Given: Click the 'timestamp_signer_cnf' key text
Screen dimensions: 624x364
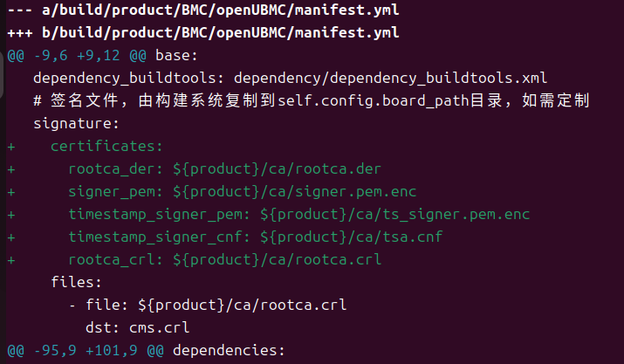Looking at the screenshot, I should point(154,237).
